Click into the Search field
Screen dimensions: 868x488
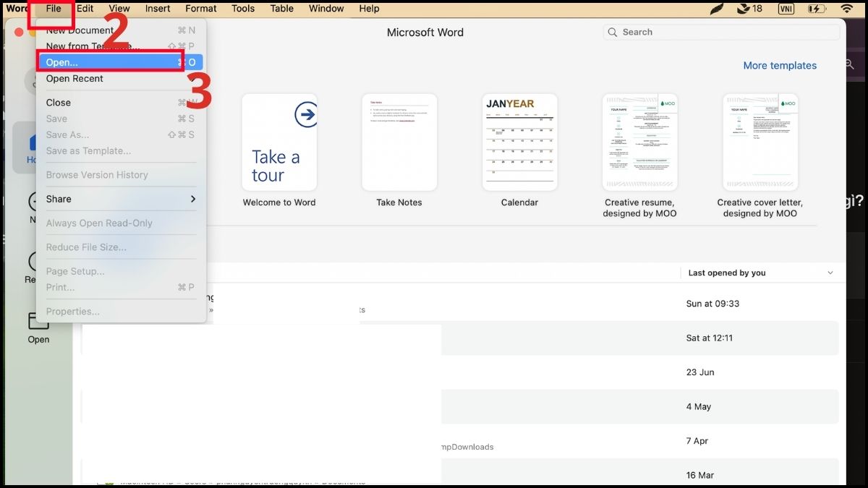coord(720,32)
